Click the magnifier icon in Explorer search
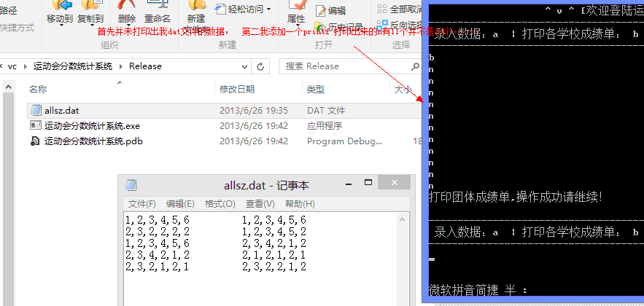Screen dimensions: 644x306 point(415,66)
